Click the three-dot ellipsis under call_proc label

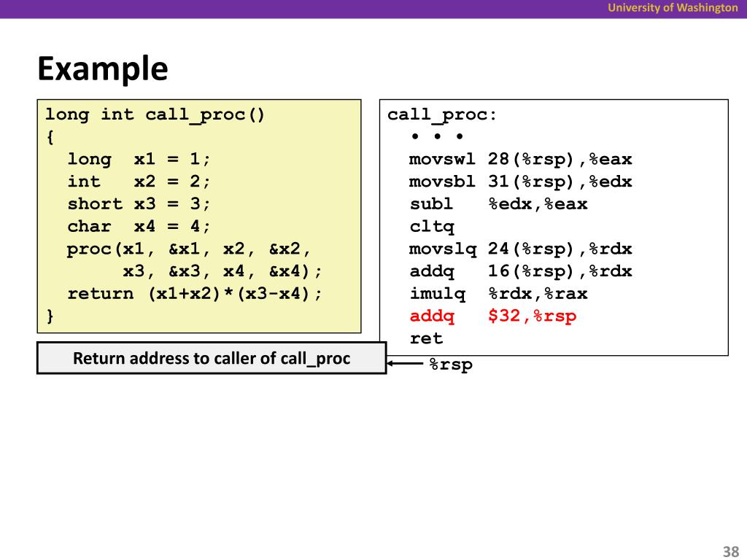click(x=437, y=136)
